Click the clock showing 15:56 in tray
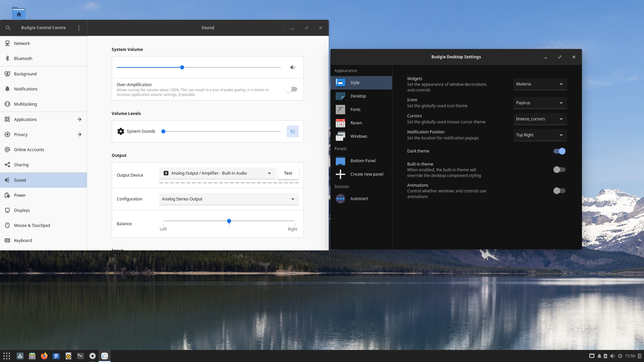The height and width of the screenshot is (362, 644). 630,356
